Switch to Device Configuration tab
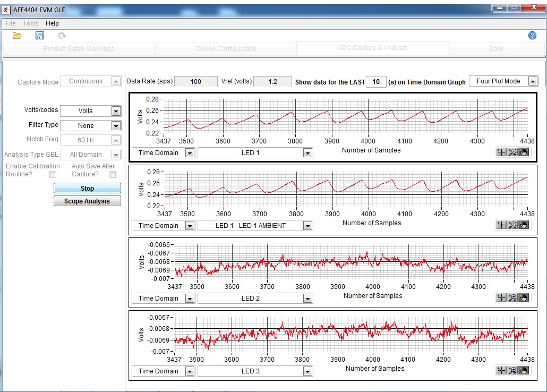The image size is (547, 392). click(x=226, y=49)
